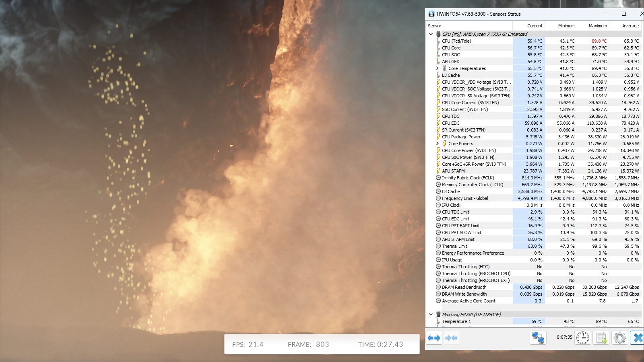Image resolution: width=644 pixels, height=362 pixels.
Task: Maximize the HWiNFO64 Sensors Status window
Action: point(624,14)
